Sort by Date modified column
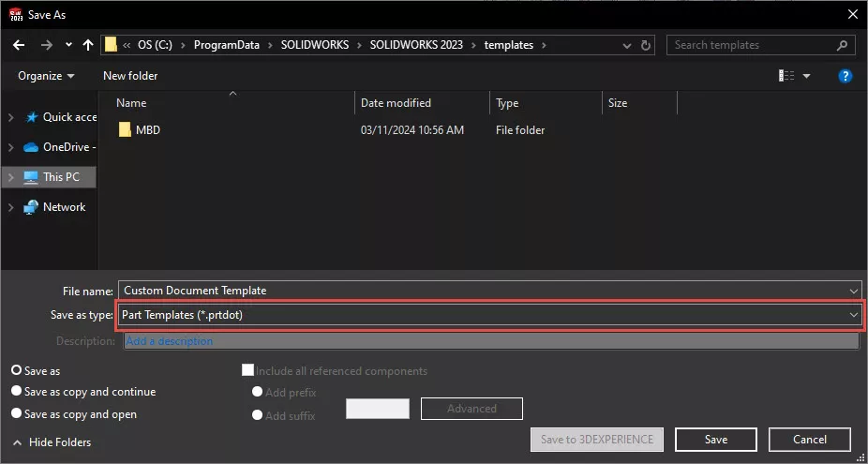Viewport: 868px width, 464px height. (x=396, y=103)
